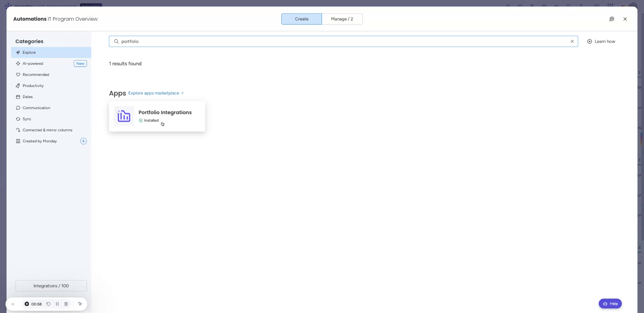Switch to the Create tab
644x313 pixels.
301,19
